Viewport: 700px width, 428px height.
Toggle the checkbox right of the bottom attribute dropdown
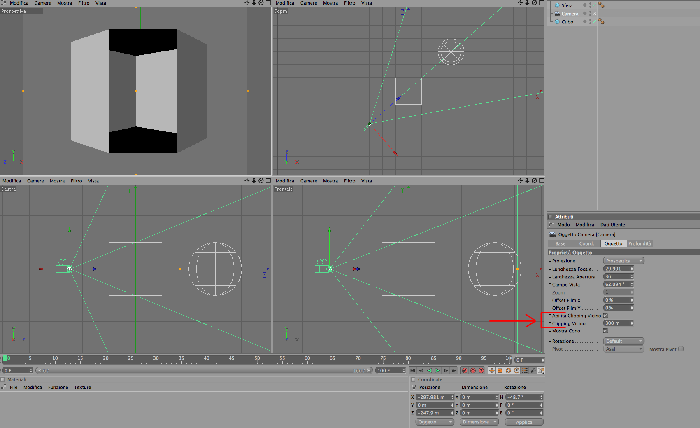(681, 349)
